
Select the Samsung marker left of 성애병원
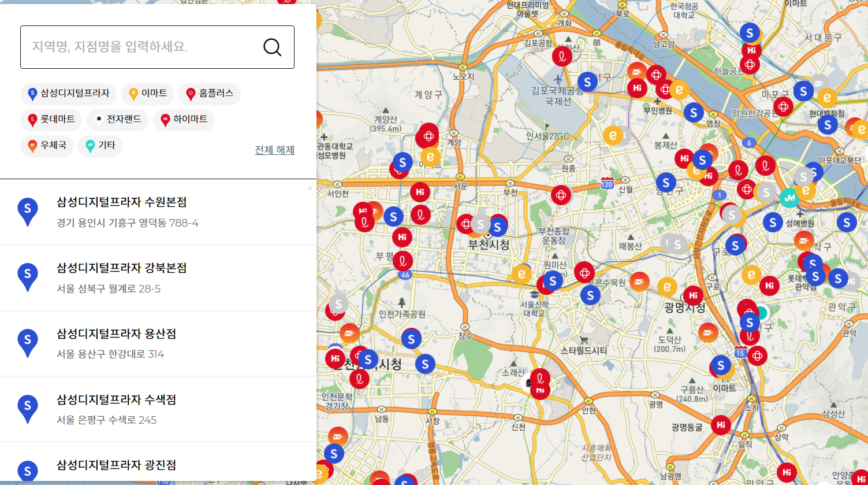point(773,223)
